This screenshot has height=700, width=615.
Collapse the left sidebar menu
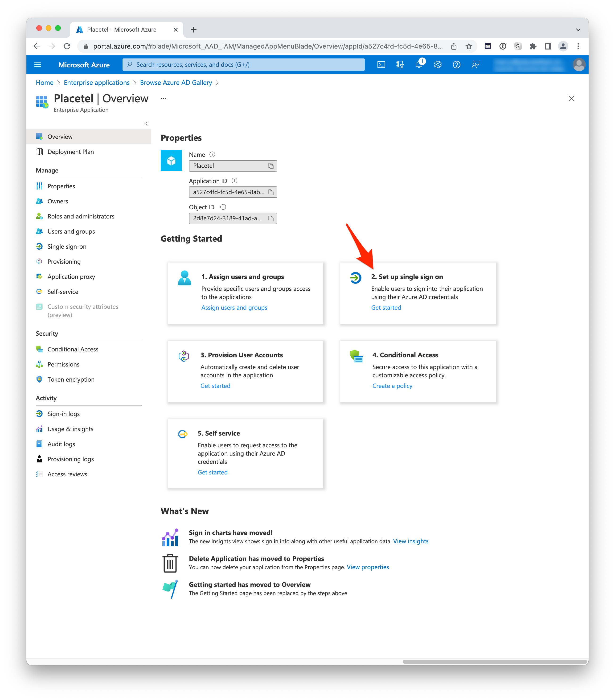pos(146,123)
